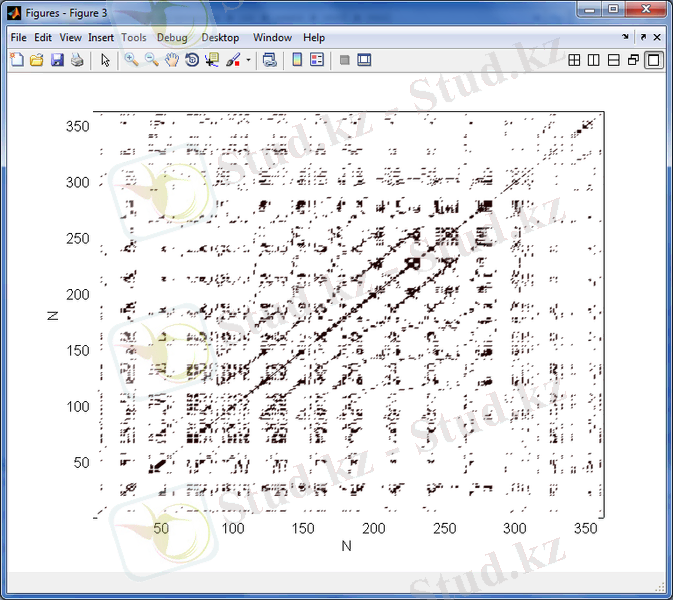Image resolution: width=673 pixels, height=600 pixels.
Task: Toggle the Data Cursor tool
Action: [211, 60]
